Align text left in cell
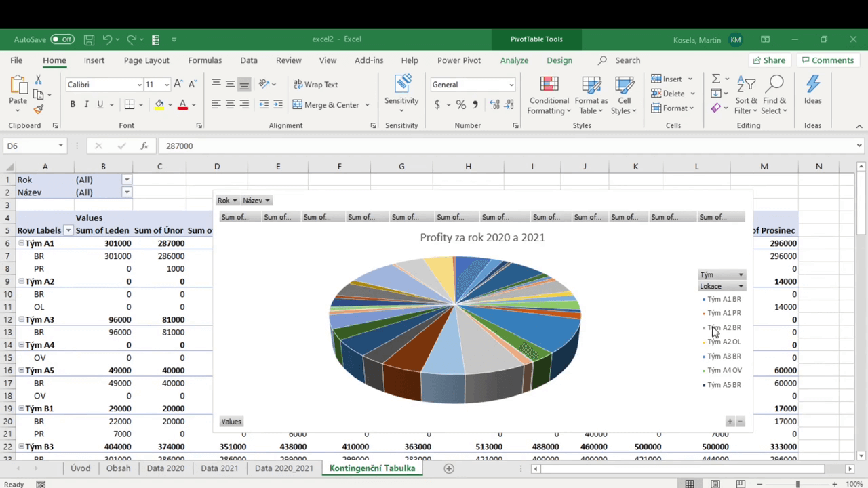Viewport: 868px width, 488px height. click(x=216, y=104)
